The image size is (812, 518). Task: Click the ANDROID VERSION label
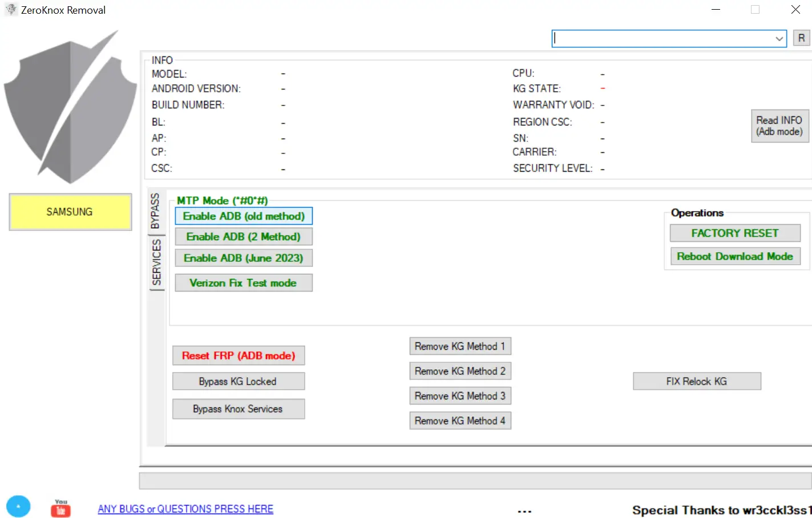point(196,89)
